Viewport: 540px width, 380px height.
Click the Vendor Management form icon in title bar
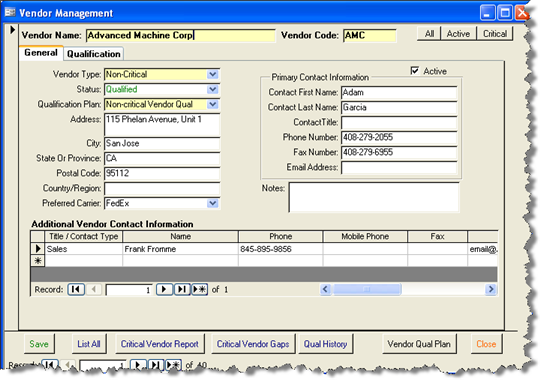[x=10, y=12]
